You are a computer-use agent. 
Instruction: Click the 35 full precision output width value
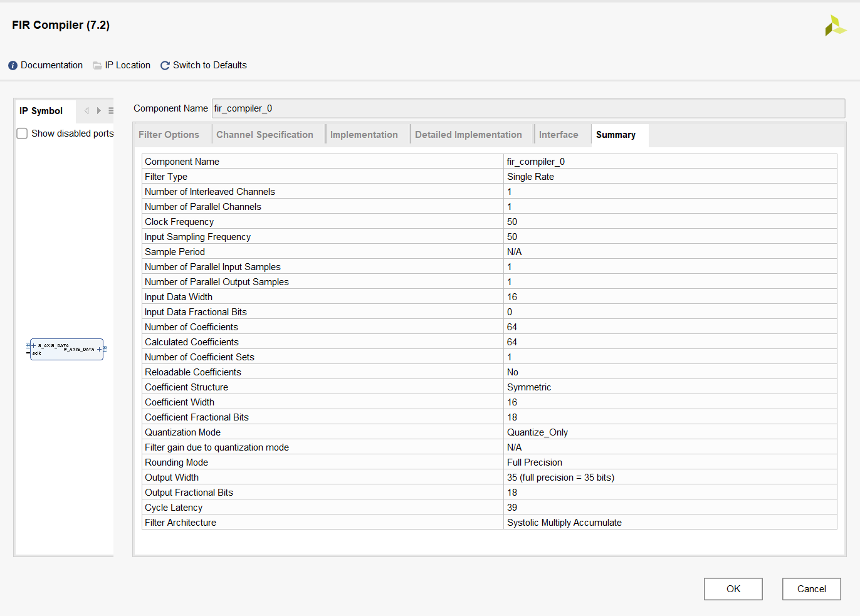click(560, 478)
